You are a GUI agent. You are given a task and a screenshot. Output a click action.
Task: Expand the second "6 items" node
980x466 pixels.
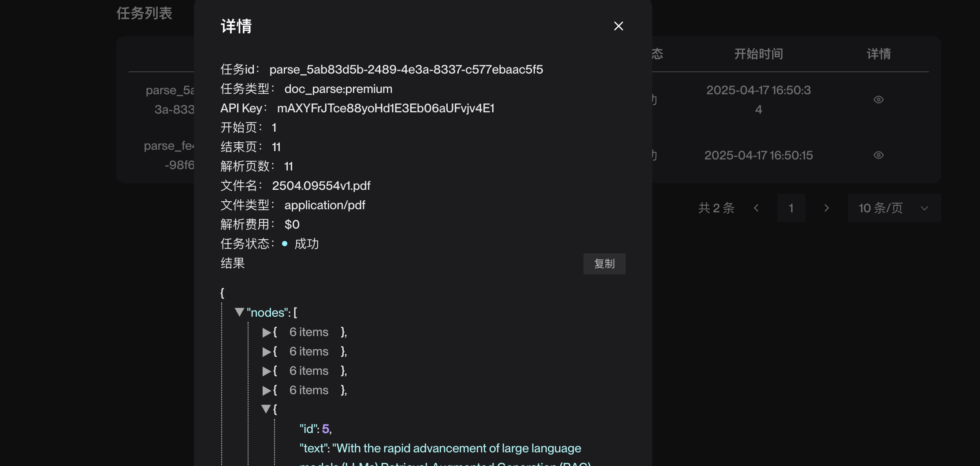tap(267, 352)
